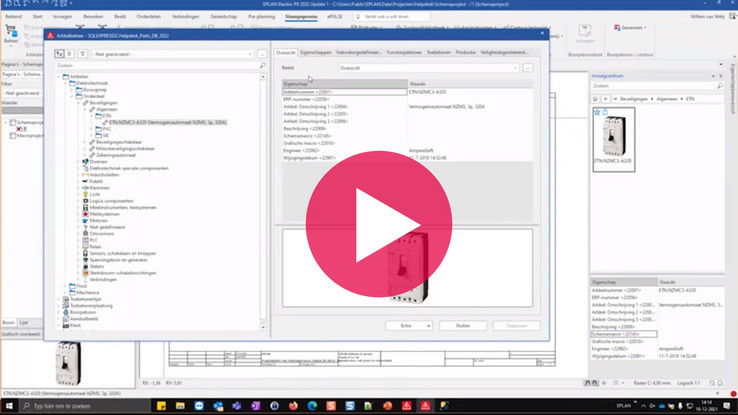Image resolution: width=738 pixels, height=415 pixels.
Task: Click the Meldsystemen icon
Action: tap(85, 214)
